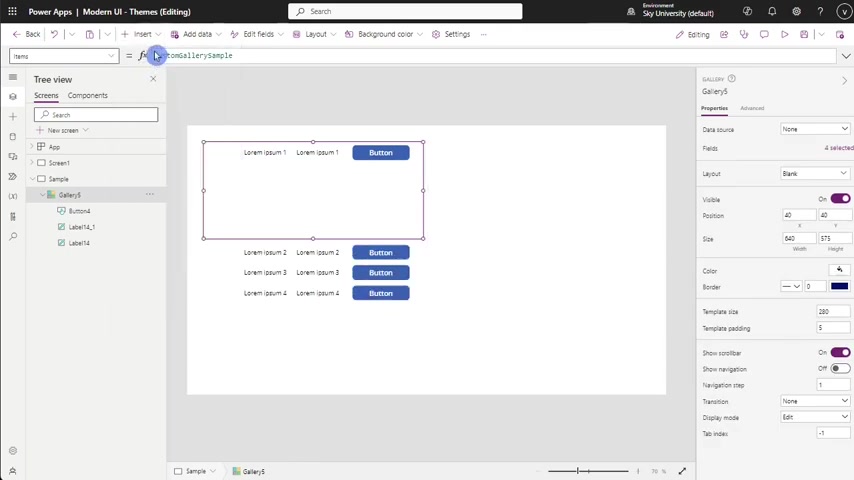Click the Insert plus icon in left rail
This screenshot has width=854, height=480.
[12, 117]
